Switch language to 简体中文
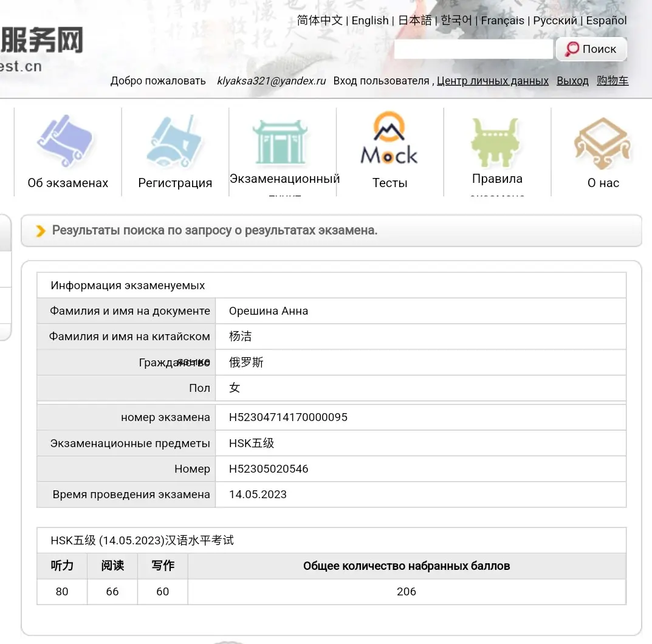This screenshot has height=644, width=652. pyautogui.click(x=320, y=21)
